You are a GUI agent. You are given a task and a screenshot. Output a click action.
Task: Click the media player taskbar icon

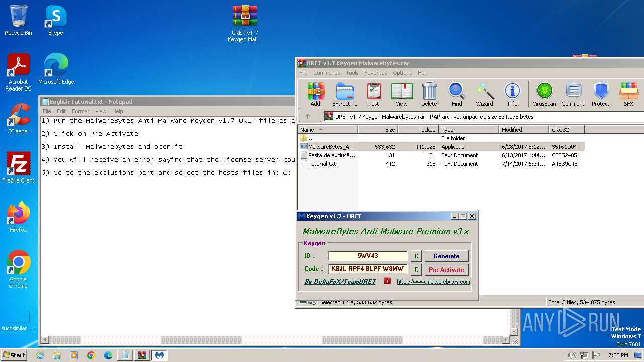pyautogui.click(x=74, y=355)
